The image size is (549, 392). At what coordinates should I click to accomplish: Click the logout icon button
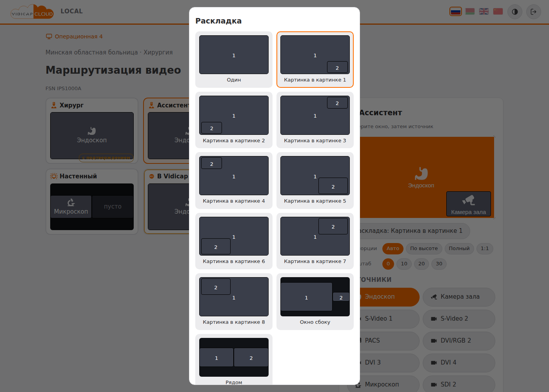pyautogui.click(x=534, y=12)
